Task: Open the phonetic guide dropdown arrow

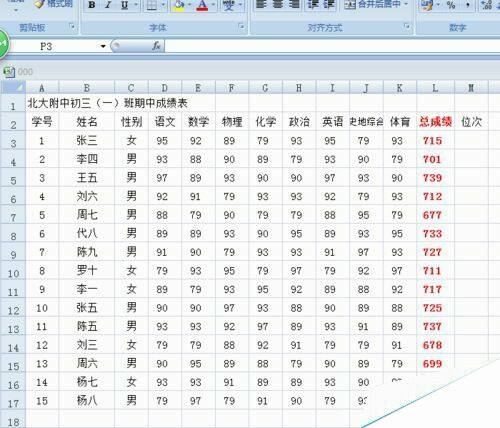Action: click(x=240, y=5)
